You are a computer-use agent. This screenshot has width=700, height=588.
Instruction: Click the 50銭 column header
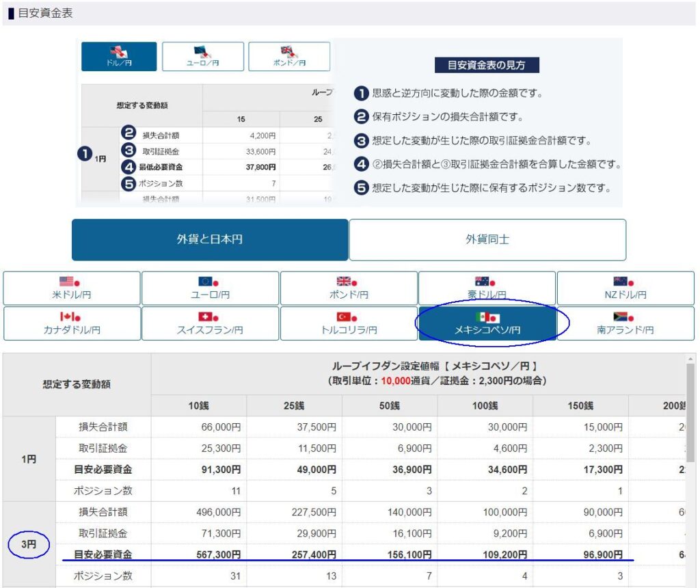(390, 405)
